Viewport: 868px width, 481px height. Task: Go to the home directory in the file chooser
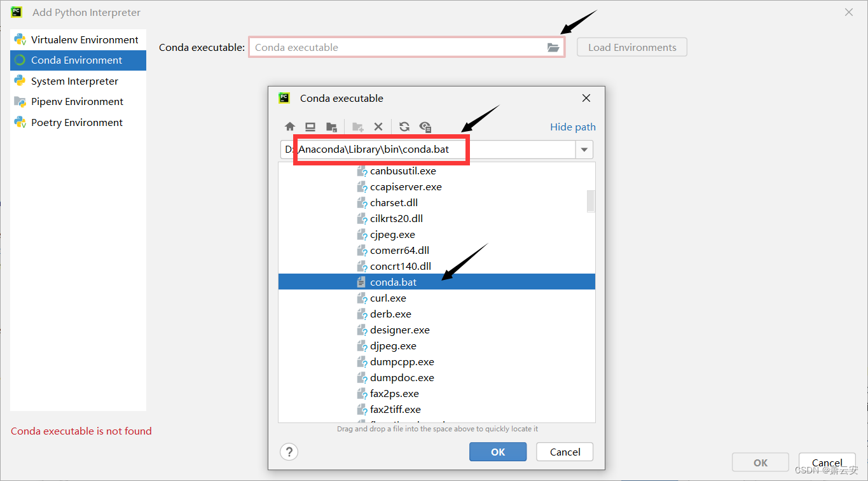[290, 127]
